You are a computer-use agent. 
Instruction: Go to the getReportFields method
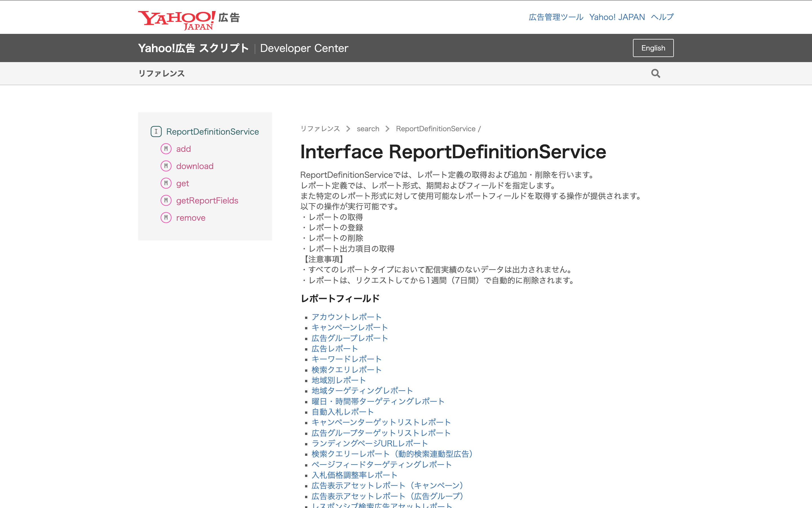point(207,201)
